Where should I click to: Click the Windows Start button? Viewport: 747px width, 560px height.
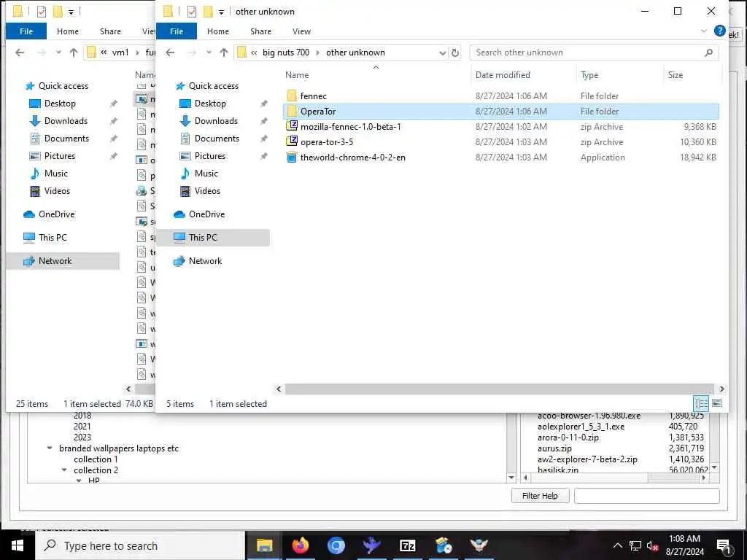click(18, 545)
